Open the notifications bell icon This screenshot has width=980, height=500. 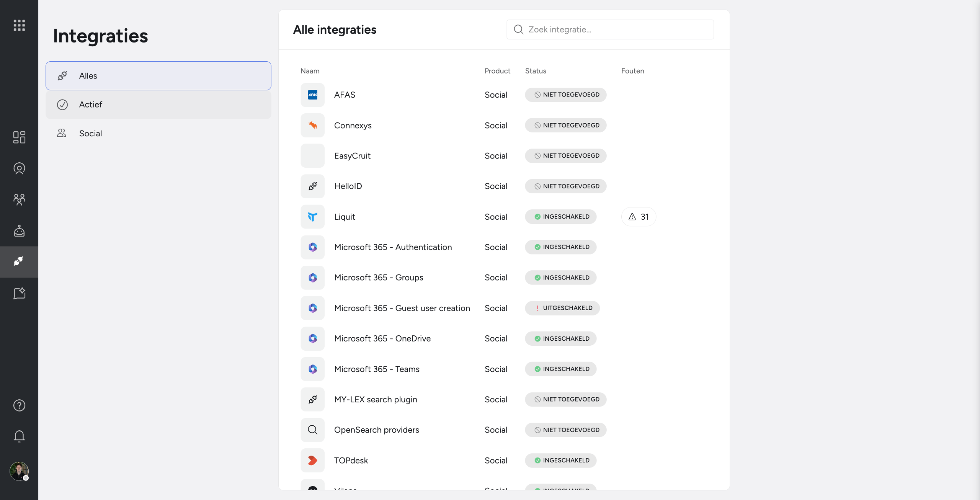[x=19, y=436]
